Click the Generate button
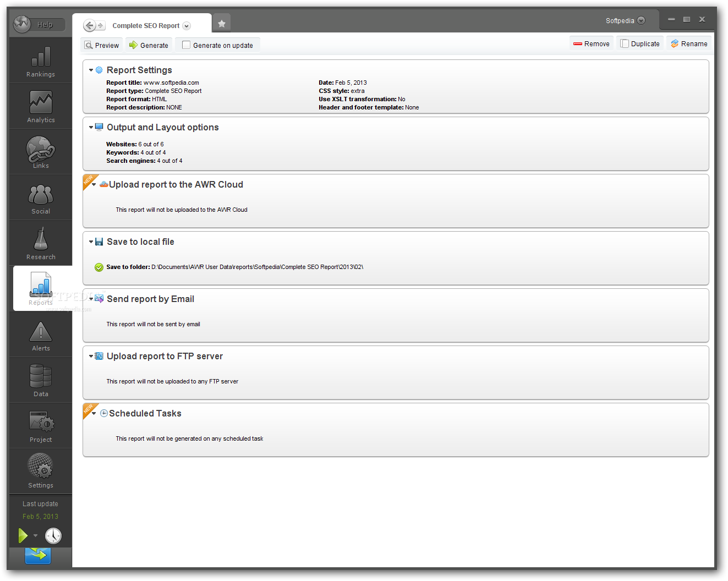Viewport: 728px width, 581px height. [149, 45]
